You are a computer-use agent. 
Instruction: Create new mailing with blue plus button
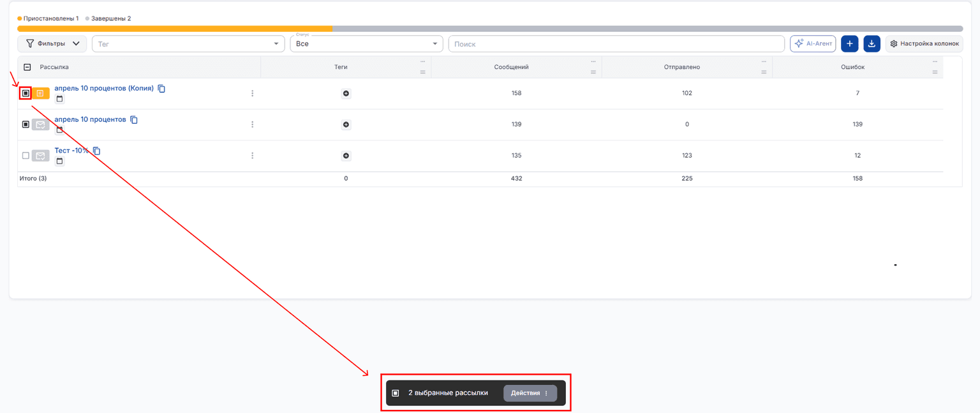(x=849, y=43)
